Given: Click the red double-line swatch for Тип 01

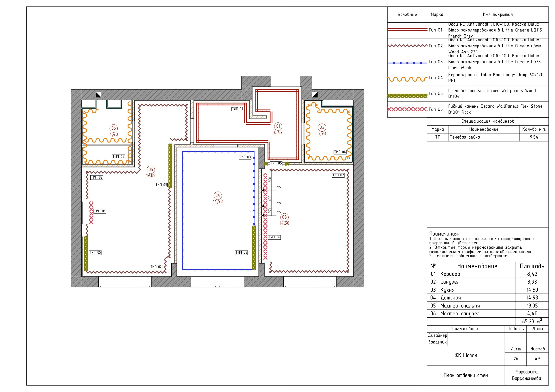Looking at the screenshot, I should [x=407, y=30].
